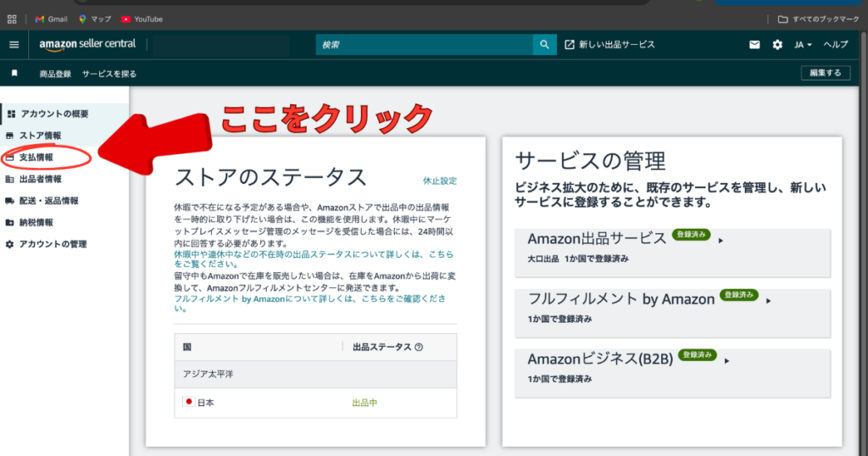Screen dimensions: 868x456
Task: Open the JA language dropdown
Action: tap(803, 45)
